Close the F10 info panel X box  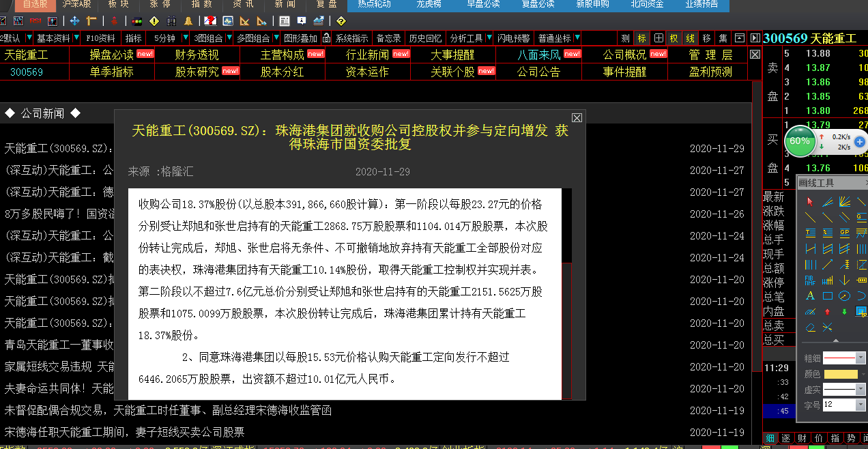[x=755, y=55]
